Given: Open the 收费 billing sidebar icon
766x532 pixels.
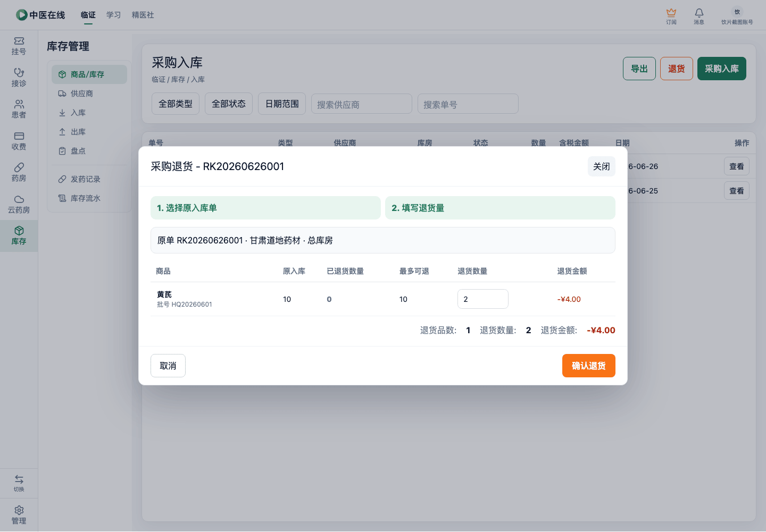Looking at the screenshot, I should click(x=19, y=141).
